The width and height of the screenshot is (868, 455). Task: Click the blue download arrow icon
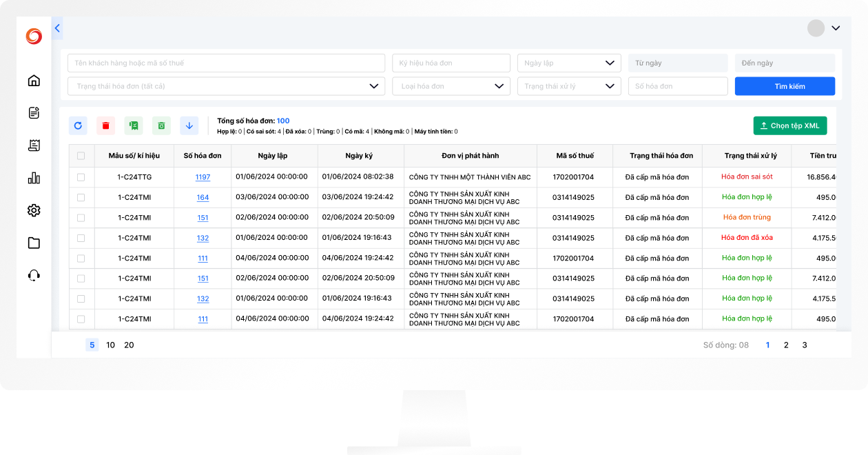(189, 125)
